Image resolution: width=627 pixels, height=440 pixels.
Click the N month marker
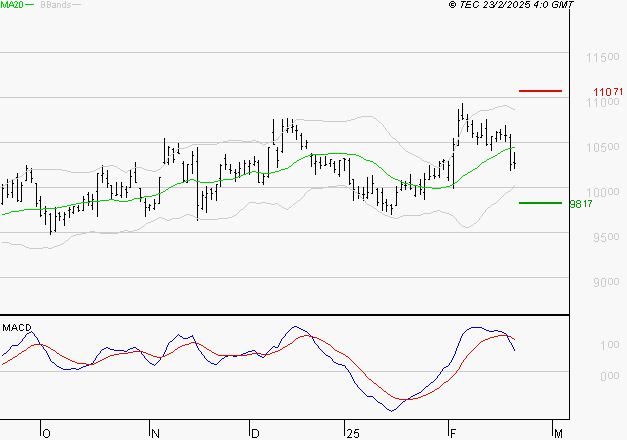click(x=155, y=434)
